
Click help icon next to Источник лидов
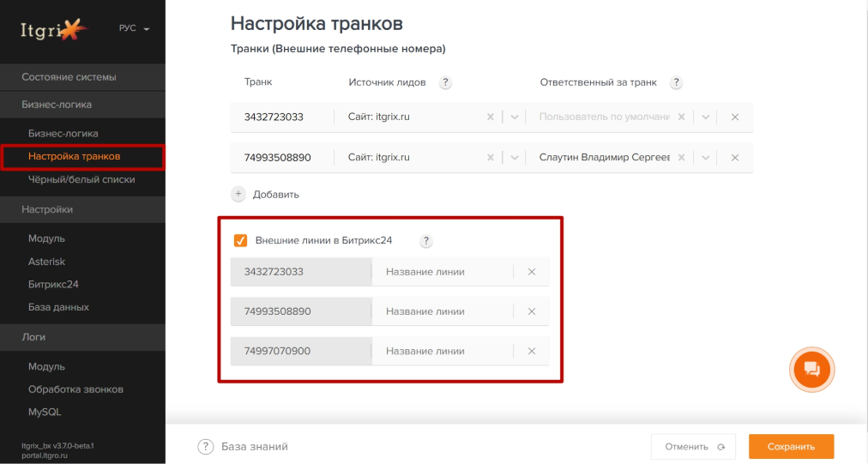(445, 82)
